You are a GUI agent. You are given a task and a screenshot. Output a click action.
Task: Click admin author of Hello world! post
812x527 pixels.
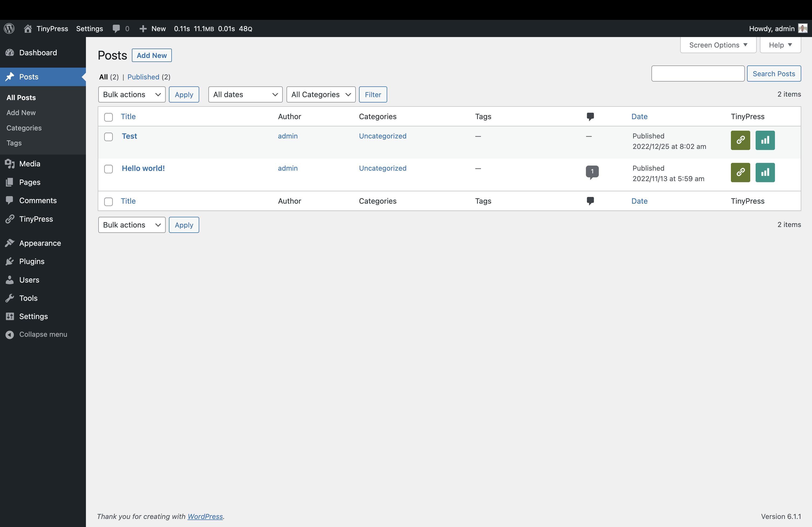click(x=288, y=168)
